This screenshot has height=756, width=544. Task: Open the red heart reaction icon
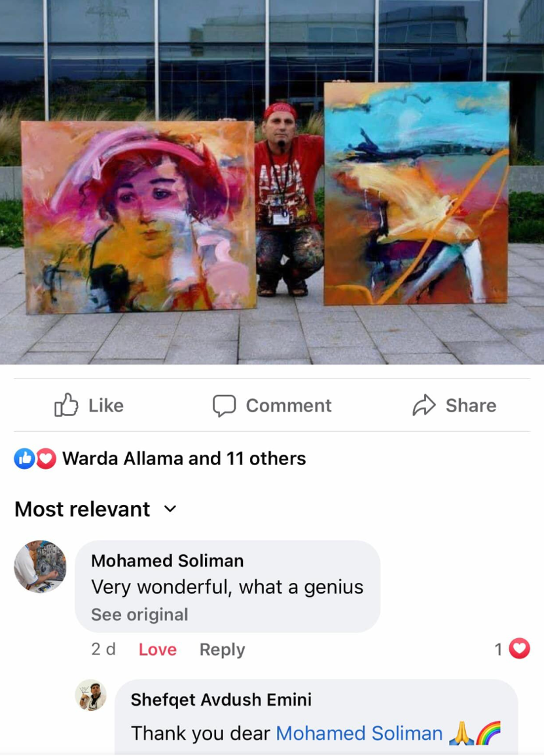tap(46, 459)
